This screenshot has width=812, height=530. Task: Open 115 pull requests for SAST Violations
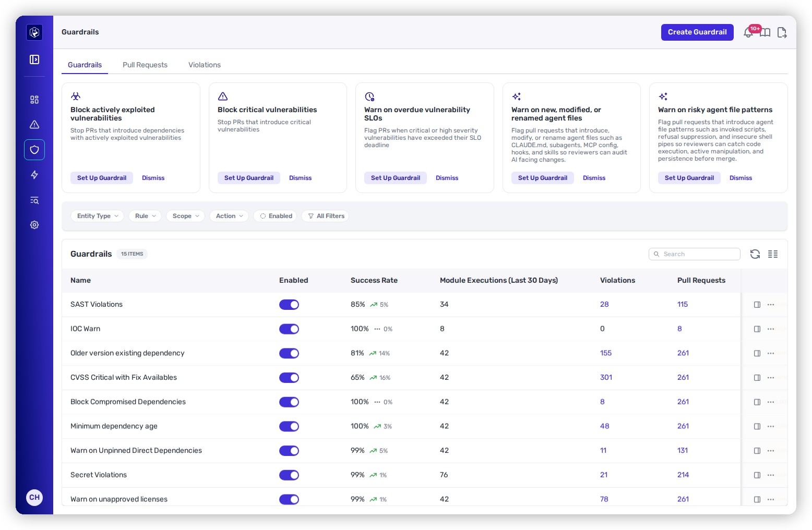pyautogui.click(x=683, y=305)
